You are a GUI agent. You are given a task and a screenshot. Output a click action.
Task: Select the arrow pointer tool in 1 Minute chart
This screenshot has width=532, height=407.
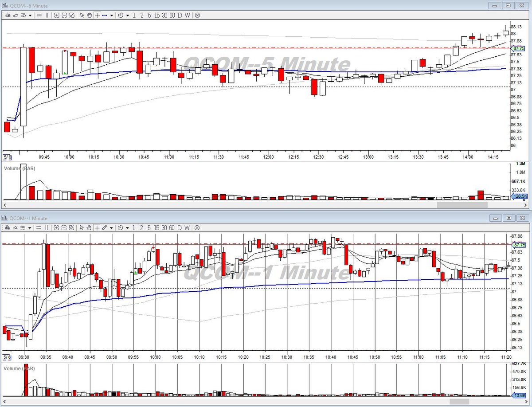point(82,228)
